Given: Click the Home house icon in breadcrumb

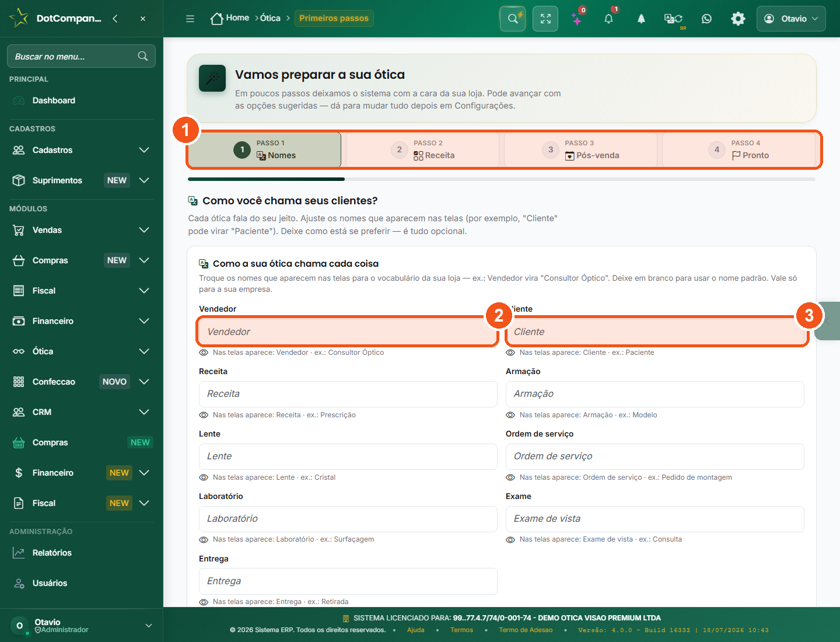Looking at the screenshot, I should tap(216, 19).
